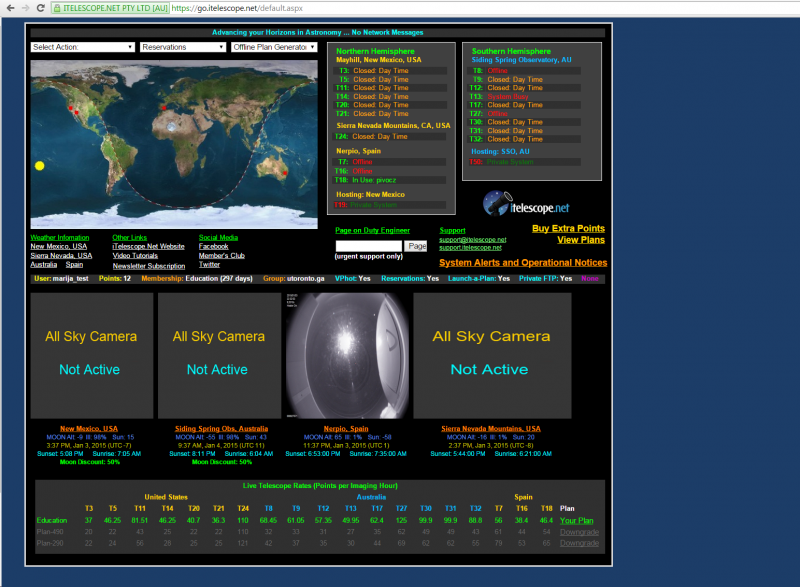Open the Support link
This screenshot has width=800, height=587.
[452, 231]
